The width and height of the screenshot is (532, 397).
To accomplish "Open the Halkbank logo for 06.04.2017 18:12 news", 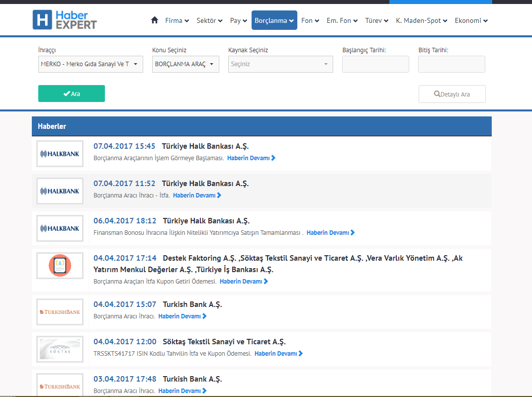I will (60, 228).
